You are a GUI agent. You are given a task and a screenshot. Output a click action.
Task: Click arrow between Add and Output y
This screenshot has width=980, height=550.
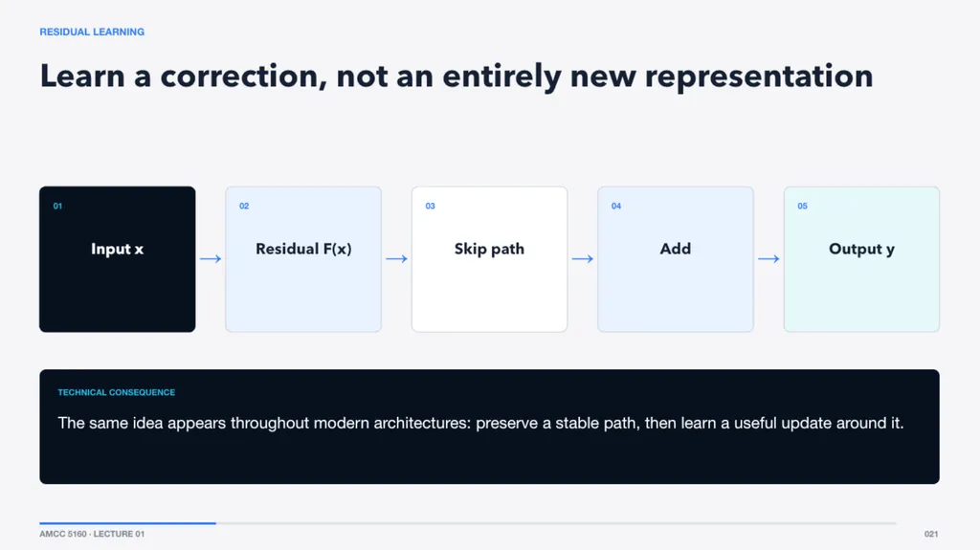(x=768, y=259)
